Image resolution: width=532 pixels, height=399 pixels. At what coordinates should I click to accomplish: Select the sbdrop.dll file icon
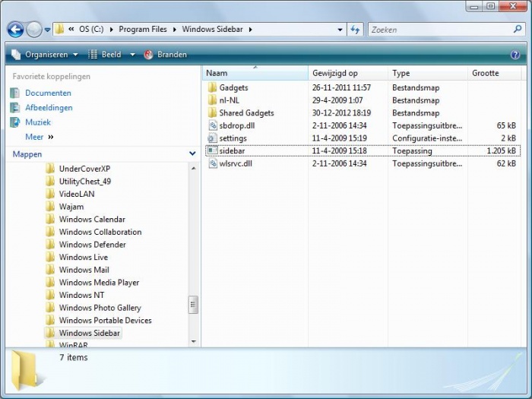[212, 125]
